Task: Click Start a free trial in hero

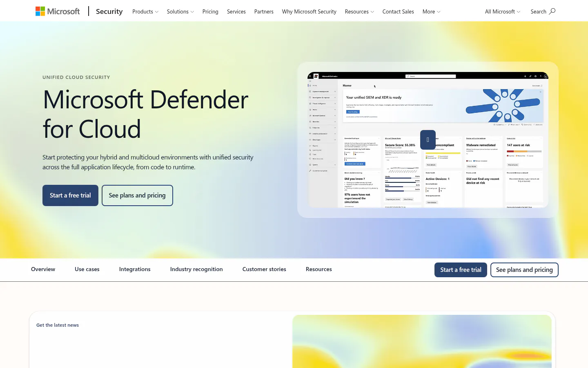Action: point(70,195)
